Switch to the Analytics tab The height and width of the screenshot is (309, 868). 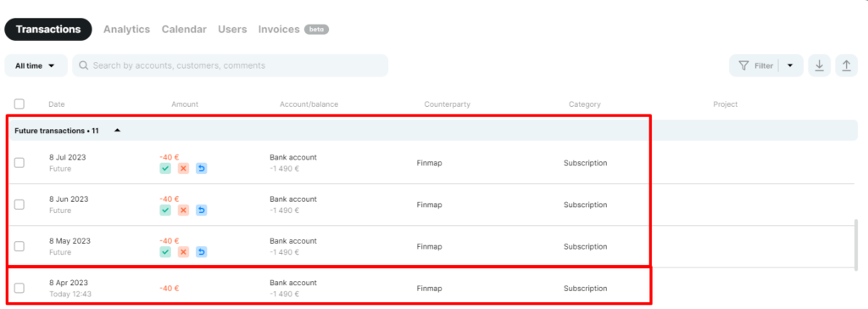coord(127,30)
